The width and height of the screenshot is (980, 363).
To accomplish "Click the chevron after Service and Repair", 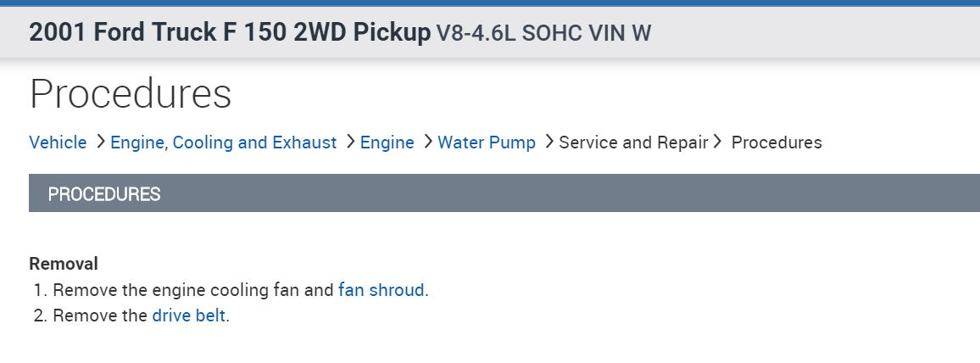I will tap(717, 142).
